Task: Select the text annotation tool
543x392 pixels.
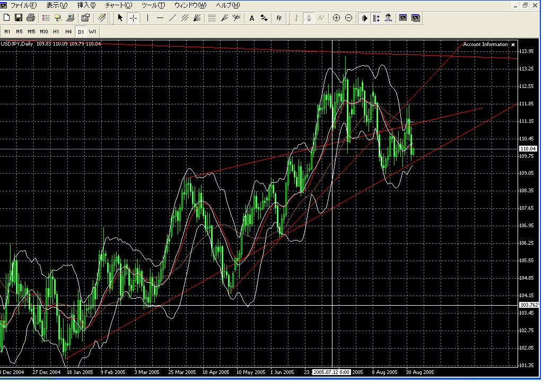Action: [x=251, y=18]
